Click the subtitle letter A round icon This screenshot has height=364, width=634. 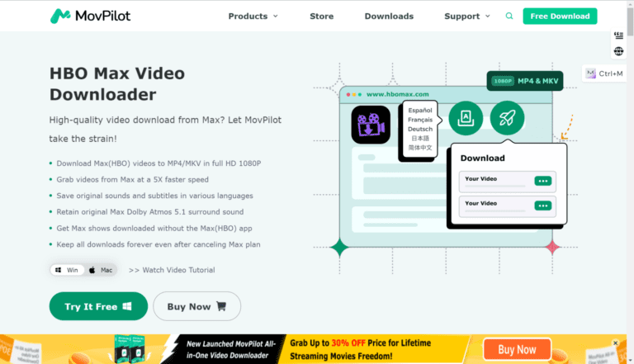466,118
